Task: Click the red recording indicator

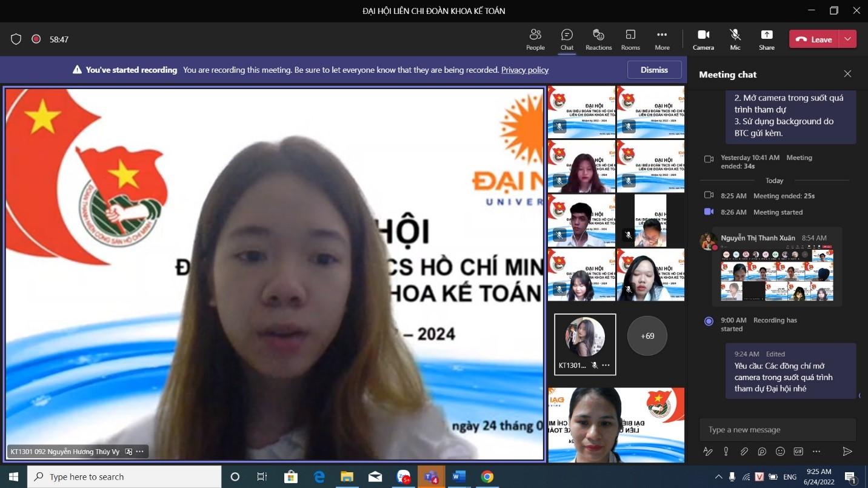Action: click(x=36, y=39)
